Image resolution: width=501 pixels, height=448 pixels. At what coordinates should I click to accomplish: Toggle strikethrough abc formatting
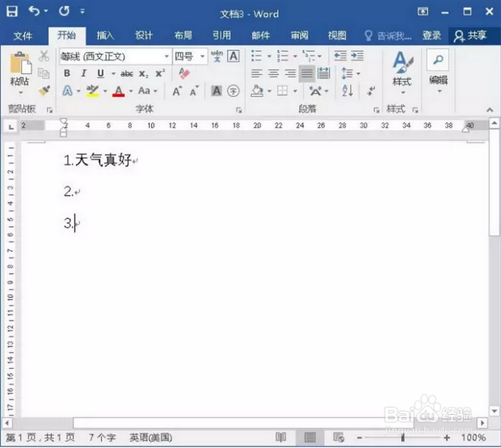pos(127,73)
